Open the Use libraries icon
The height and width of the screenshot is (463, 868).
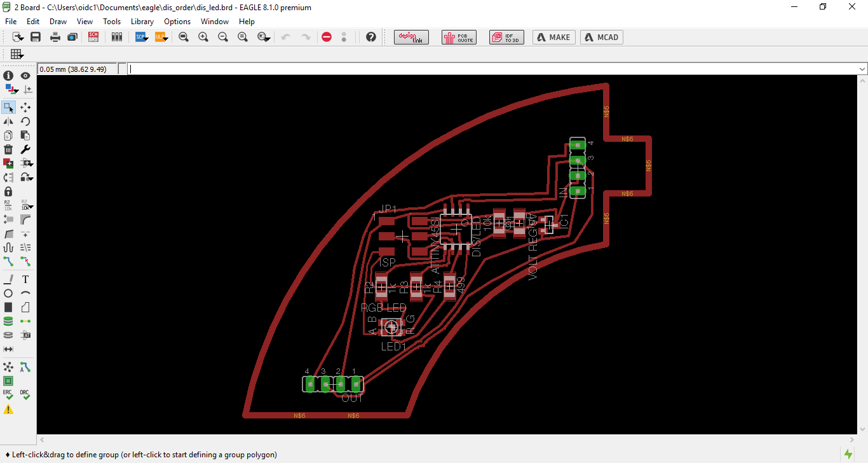[116, 37]
